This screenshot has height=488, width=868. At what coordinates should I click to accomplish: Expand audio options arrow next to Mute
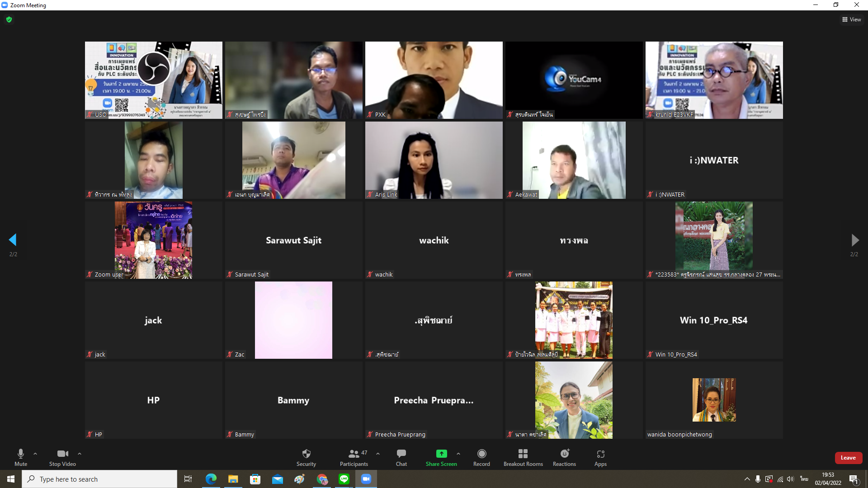click(35, 453)
